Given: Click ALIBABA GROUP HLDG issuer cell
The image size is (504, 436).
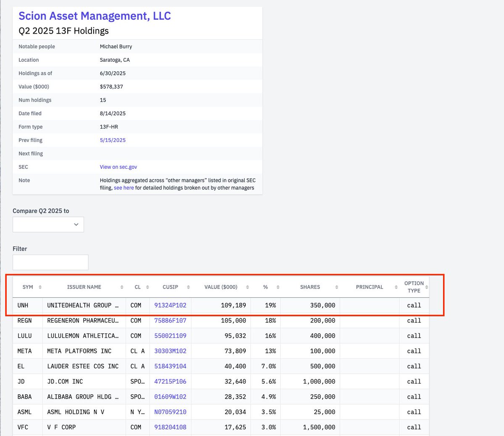Looking at the screenshot, I should point(84,397).
